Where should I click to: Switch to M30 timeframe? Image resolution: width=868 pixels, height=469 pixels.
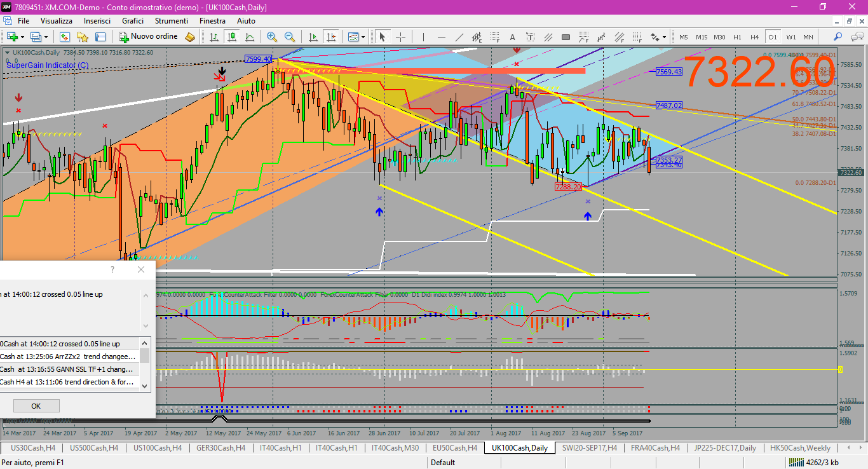click(x=719, y=37)
